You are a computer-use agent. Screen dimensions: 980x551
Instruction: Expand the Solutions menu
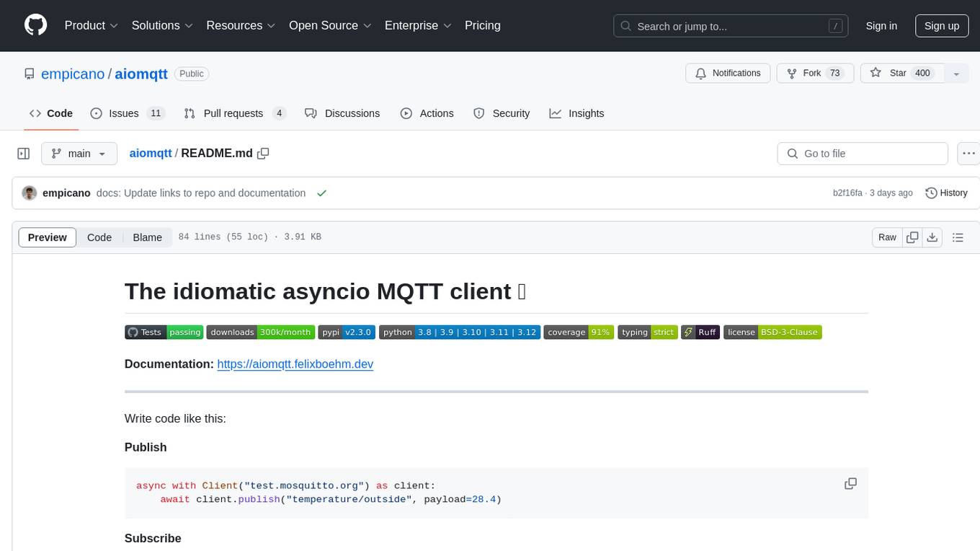pos(162,25)
